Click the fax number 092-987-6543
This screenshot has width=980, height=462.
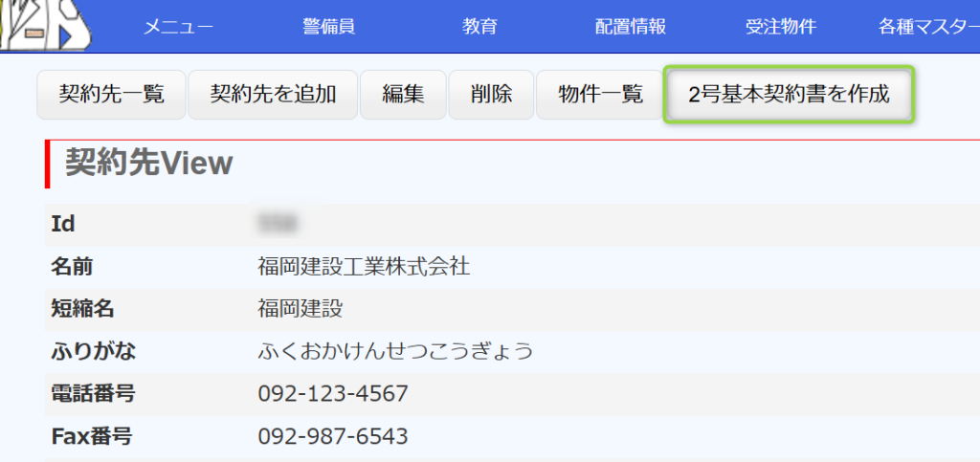(x=333, y=437)
